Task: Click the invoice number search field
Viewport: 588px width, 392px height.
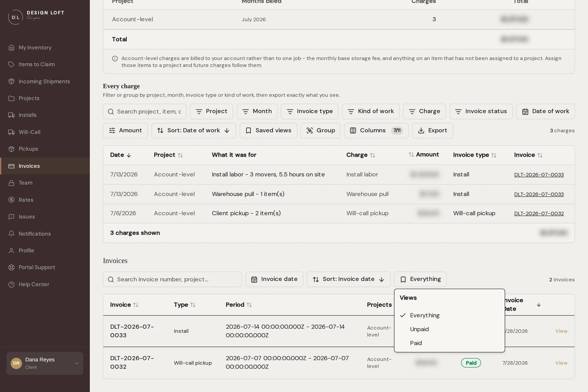Action: 172,279
